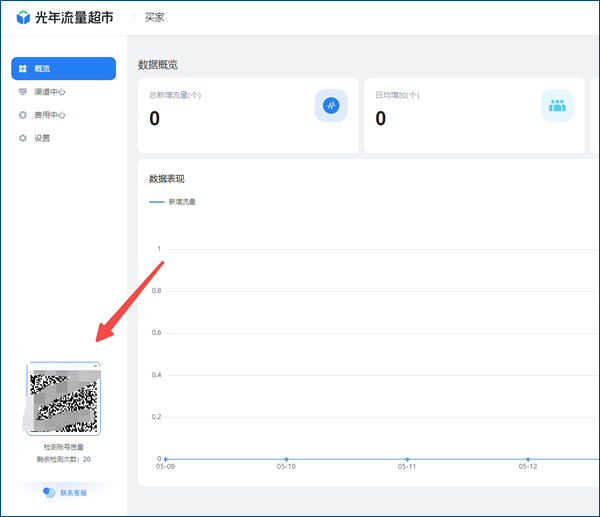The width and height of the screenshot is (600, 517).
Task: Click the 日均增加(个) label
Action: (x=397, y=95)
